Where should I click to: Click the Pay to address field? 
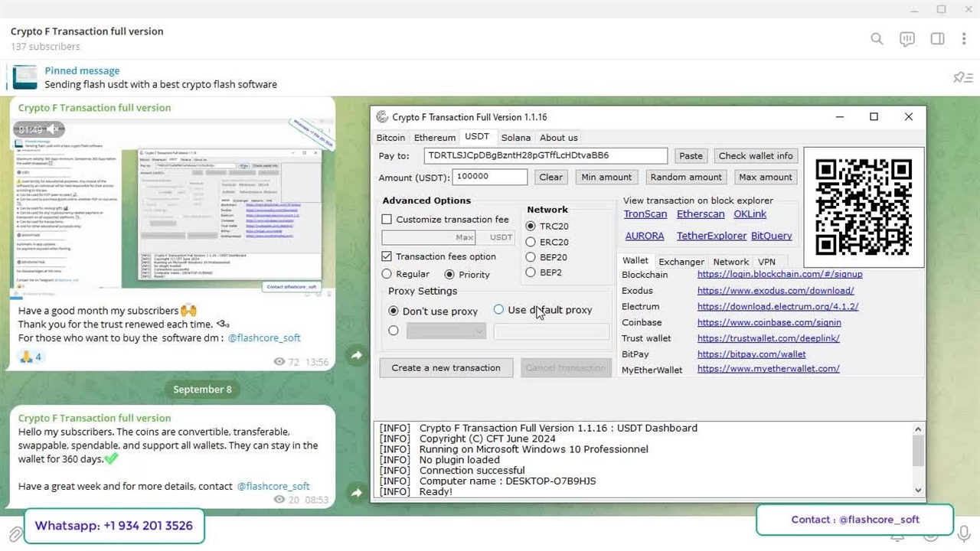pyautogui.click(x=545, y=155)
